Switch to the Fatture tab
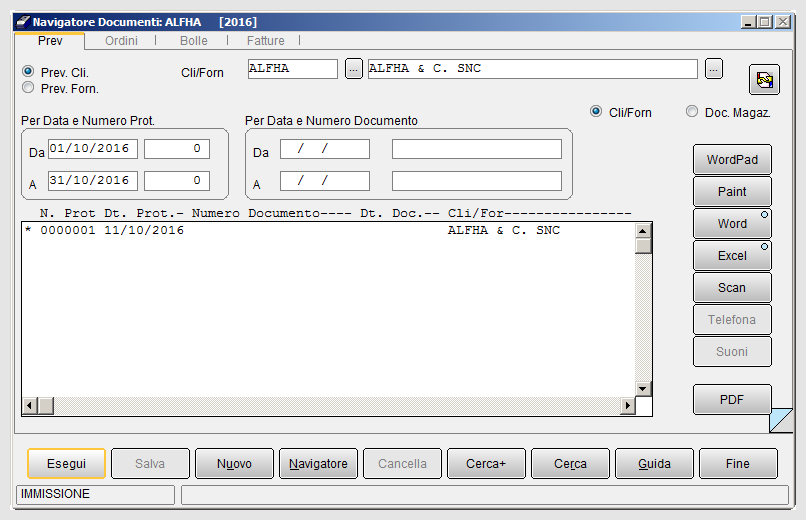The image size is (806, 520). (266, 41)
